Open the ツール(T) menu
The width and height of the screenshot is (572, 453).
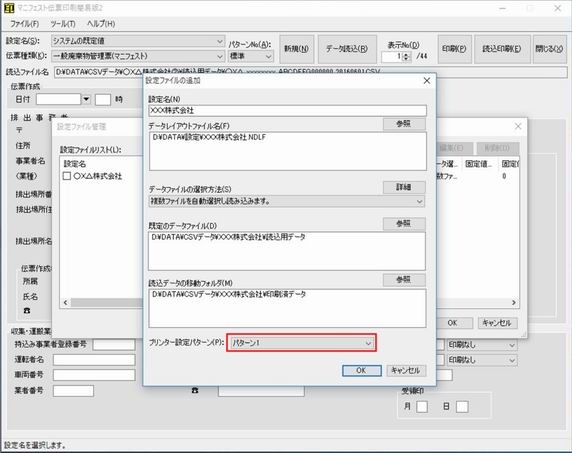(63, 24)
